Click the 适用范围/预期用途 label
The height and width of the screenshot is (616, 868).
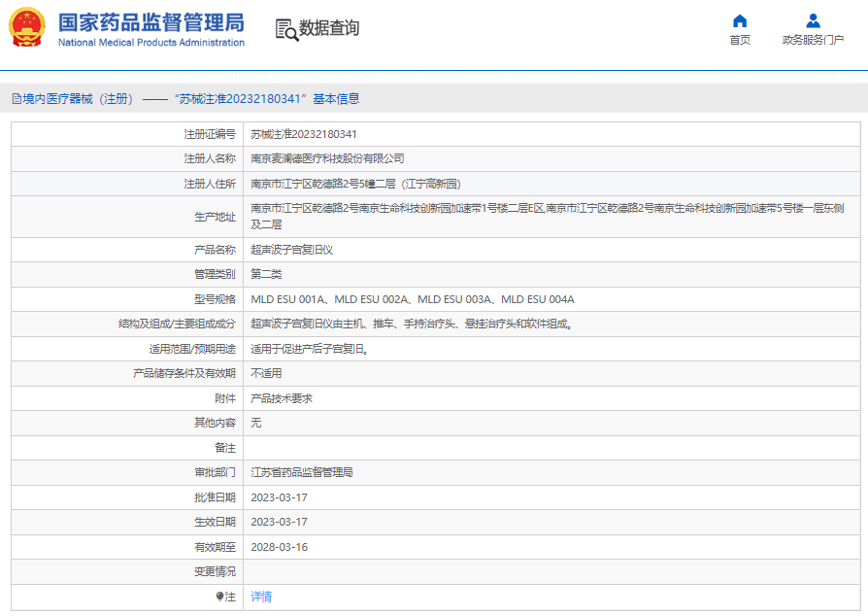pyautogui.click(x=192, y=349)
